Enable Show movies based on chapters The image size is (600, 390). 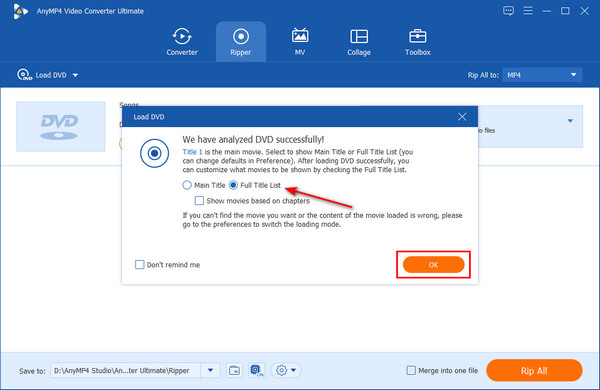pyautogui.click(x=199, y=201)
